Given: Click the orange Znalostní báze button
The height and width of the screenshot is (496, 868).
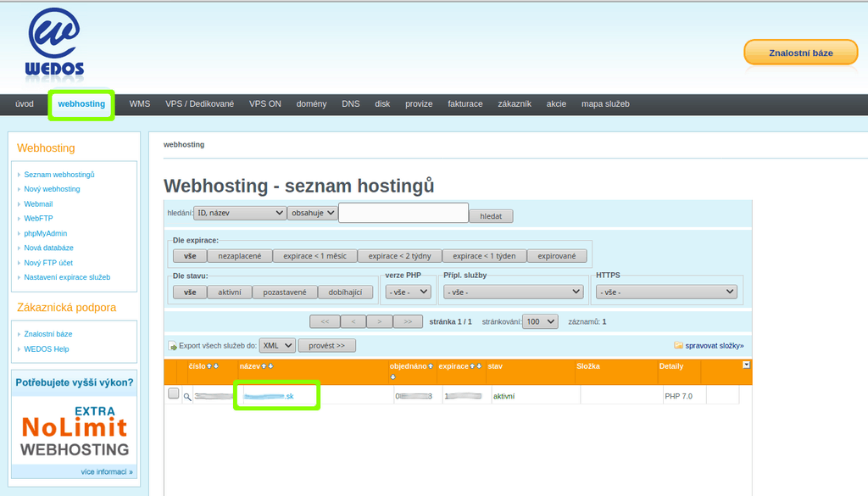Looking at the screenshot, I should click(x=801, y=53).
